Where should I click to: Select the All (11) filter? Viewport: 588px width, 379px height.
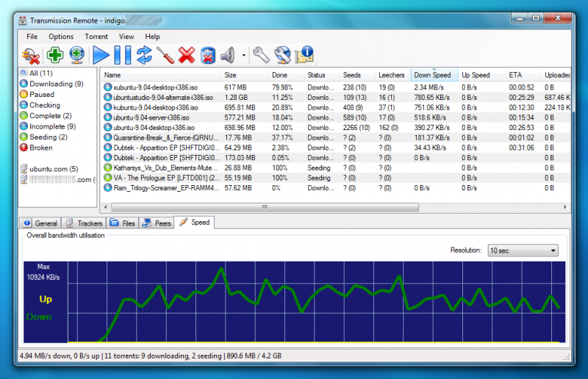(x=36, y=73)
